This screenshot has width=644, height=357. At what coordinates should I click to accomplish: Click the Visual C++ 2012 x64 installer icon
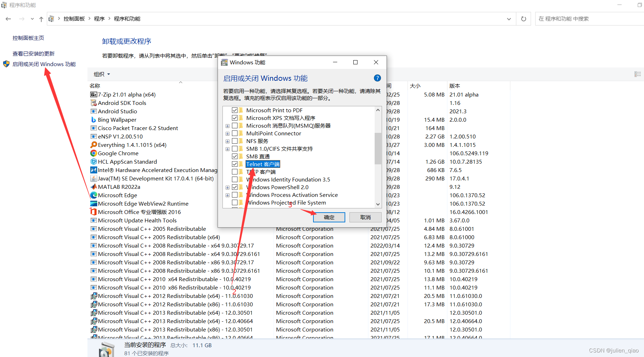(93, 296)
